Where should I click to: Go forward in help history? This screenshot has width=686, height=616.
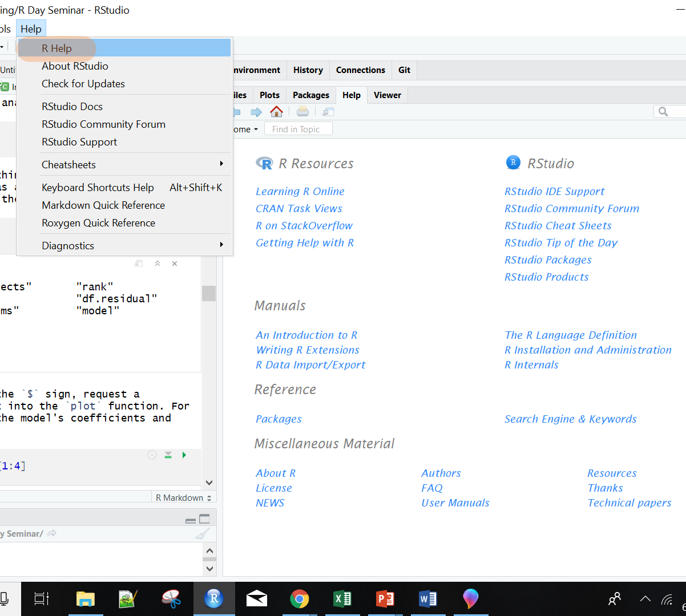click(256, 112)
